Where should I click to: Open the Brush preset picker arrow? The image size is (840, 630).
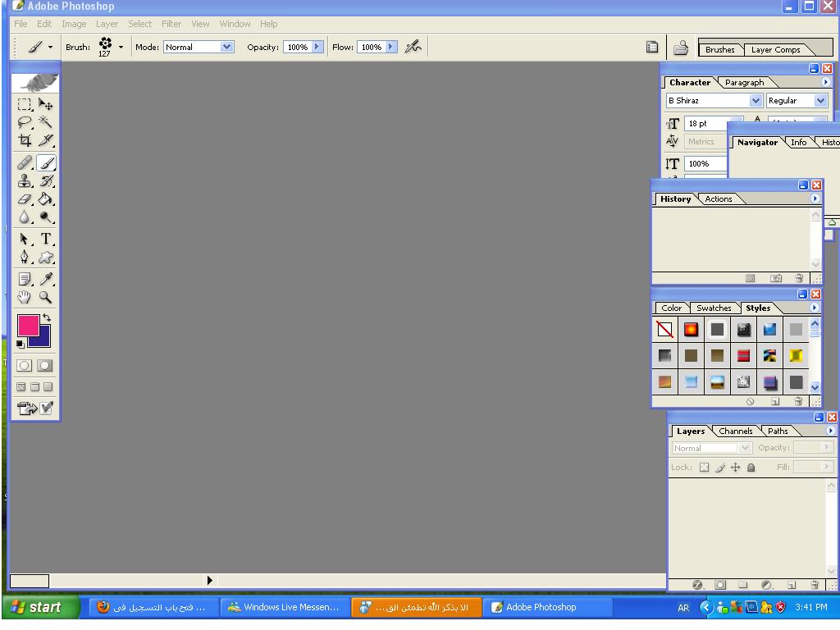tap(121, 47)
